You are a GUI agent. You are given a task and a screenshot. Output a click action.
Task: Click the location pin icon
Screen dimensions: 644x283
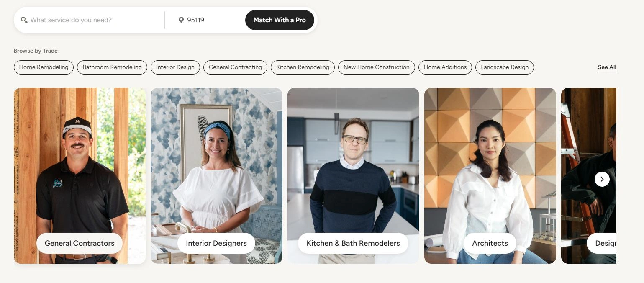(181, 20)
